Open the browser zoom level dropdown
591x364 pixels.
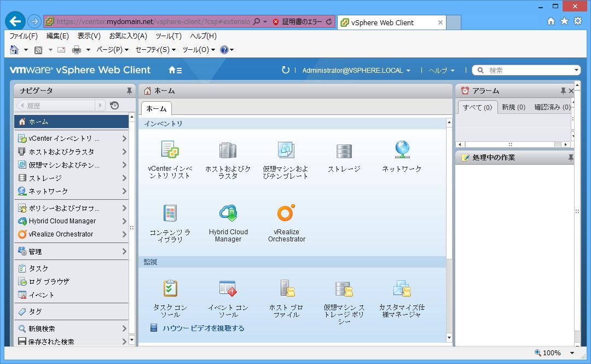tap(572, 353)
